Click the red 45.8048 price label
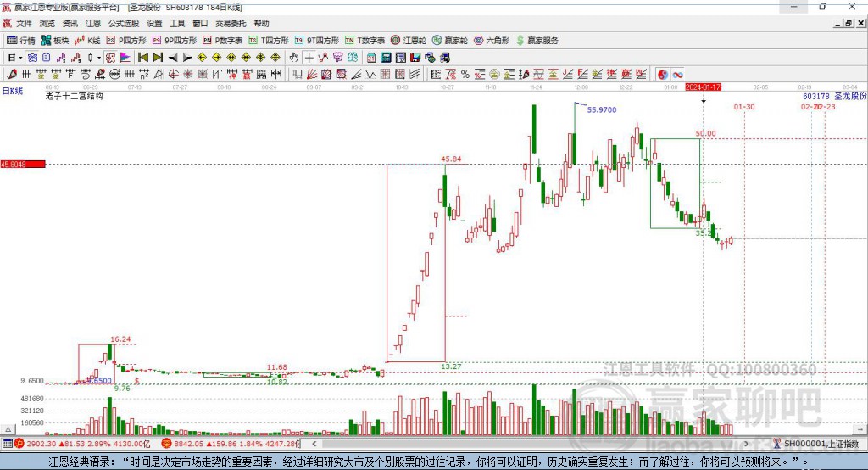The height and width of the screenshot is (470, 868). [23, 164]
